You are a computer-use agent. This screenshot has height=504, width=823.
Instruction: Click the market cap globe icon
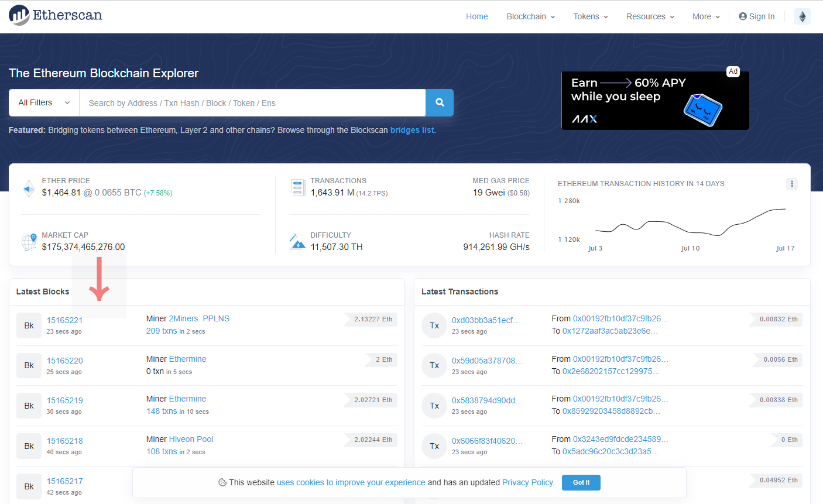tap(29, 242)
